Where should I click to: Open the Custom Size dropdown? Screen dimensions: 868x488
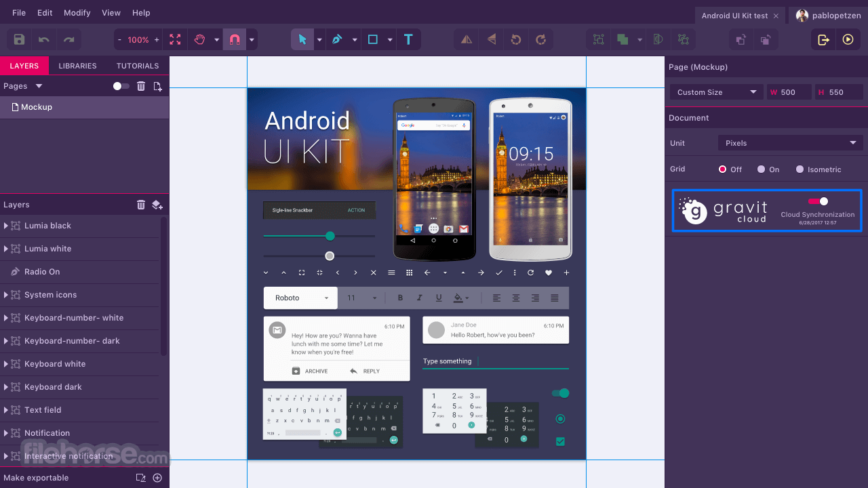[717, 92]
